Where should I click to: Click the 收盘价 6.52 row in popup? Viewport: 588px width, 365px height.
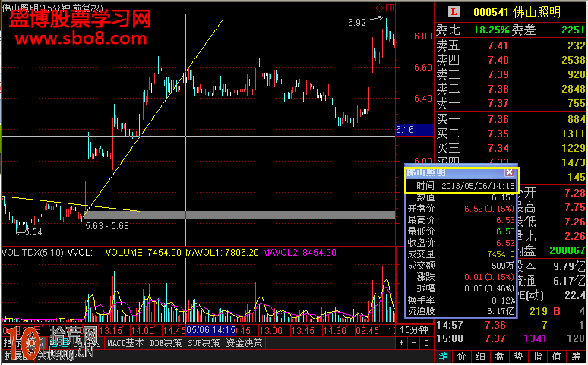coord(461,243)
